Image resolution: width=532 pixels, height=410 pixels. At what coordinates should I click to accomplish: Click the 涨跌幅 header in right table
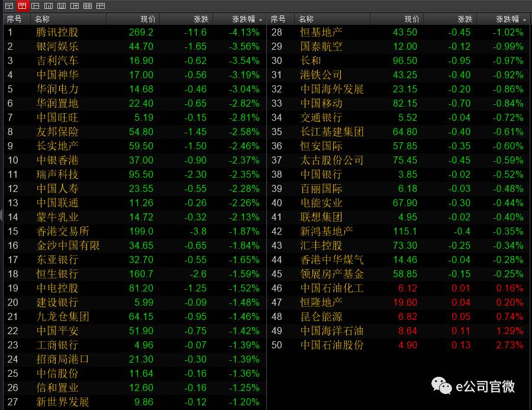(x=508, y=20)
